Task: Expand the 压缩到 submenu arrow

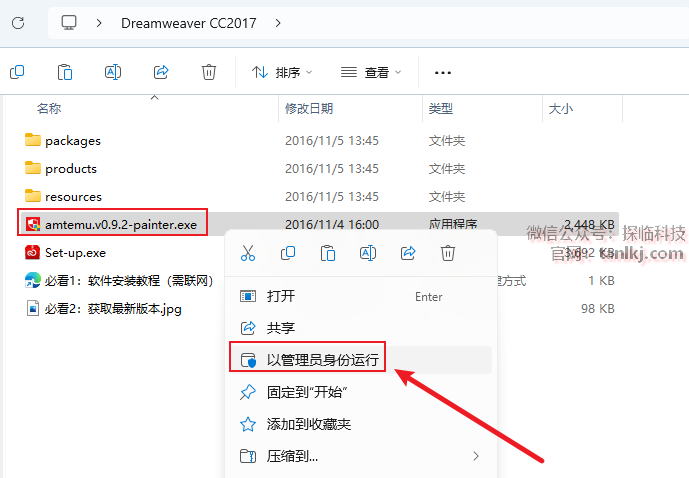Action: tap(476, 456)
